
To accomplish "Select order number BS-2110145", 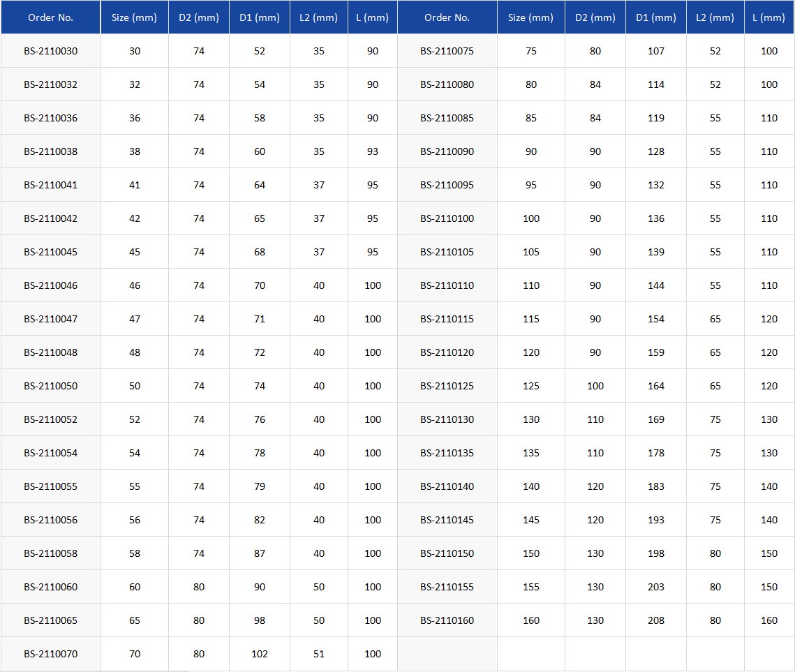I will pyautogui.click(x=447, y=520).
